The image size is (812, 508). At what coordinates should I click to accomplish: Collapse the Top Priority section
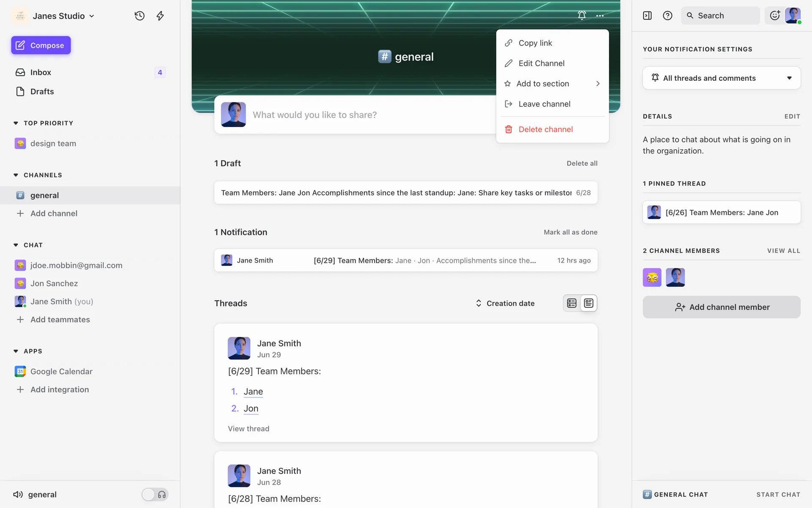pyautogui.click(x=16, y=123)
